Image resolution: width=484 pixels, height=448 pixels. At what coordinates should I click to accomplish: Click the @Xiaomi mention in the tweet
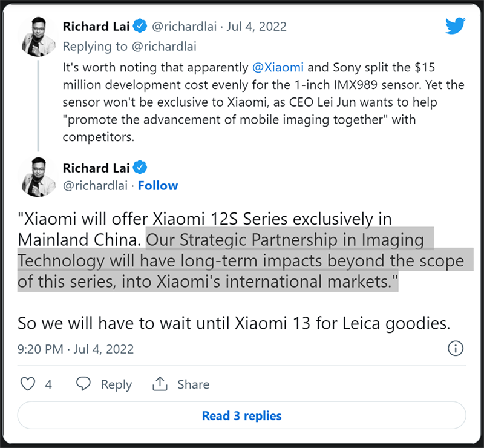pyautogui.click(x=278, y=67)
